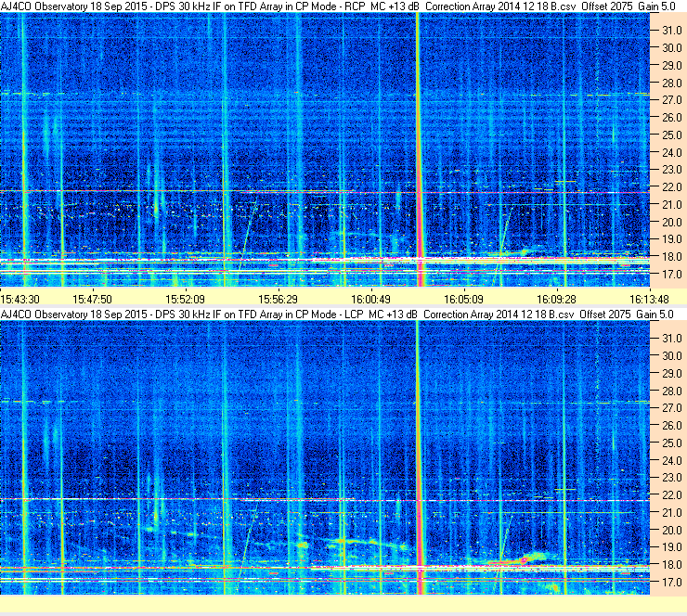This screenshot has width=687, height=616.
Task: Select the 16:13:48 time label
Action: (649, 300)
